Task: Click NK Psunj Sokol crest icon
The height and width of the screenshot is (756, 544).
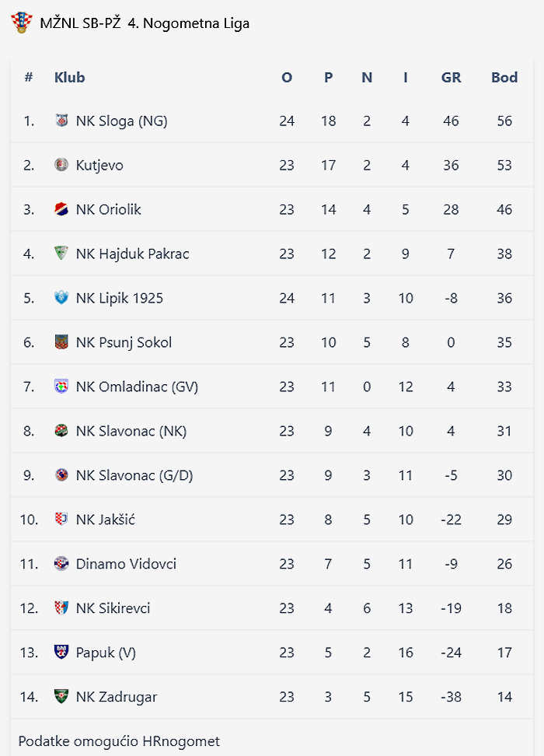Action: tap(61, 342)
